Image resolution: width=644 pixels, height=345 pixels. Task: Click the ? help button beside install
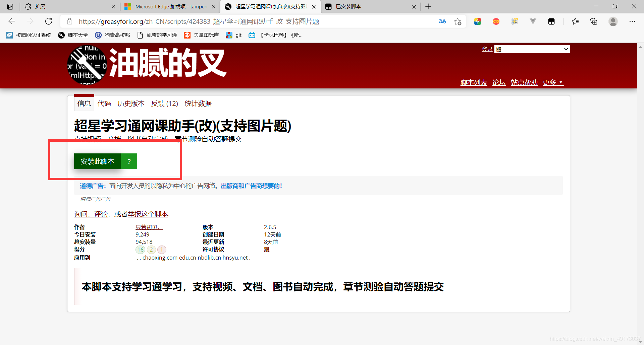[129, 161]
